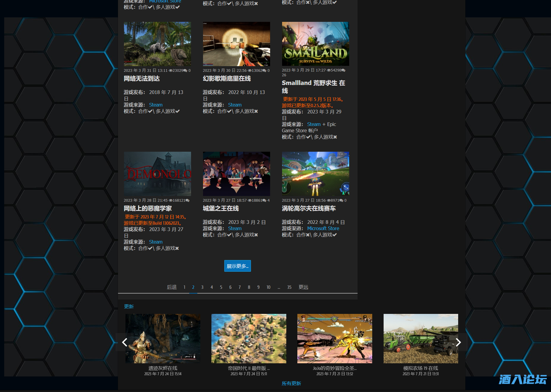Click the carousel next arrow
Viewport: 551px width, 392px height.
pos(458,342)
